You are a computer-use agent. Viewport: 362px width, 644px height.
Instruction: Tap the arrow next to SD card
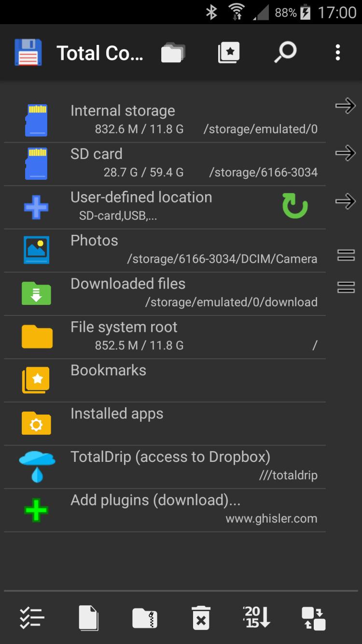346,154
